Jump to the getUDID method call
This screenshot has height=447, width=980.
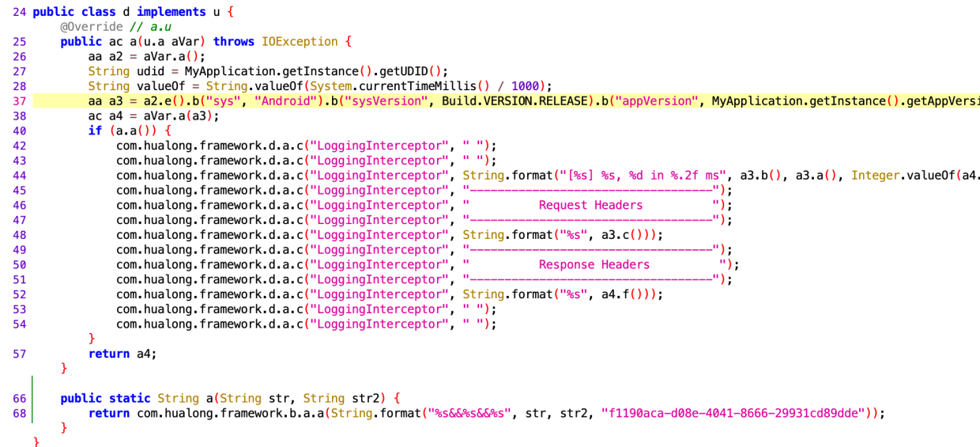point(401,71)
